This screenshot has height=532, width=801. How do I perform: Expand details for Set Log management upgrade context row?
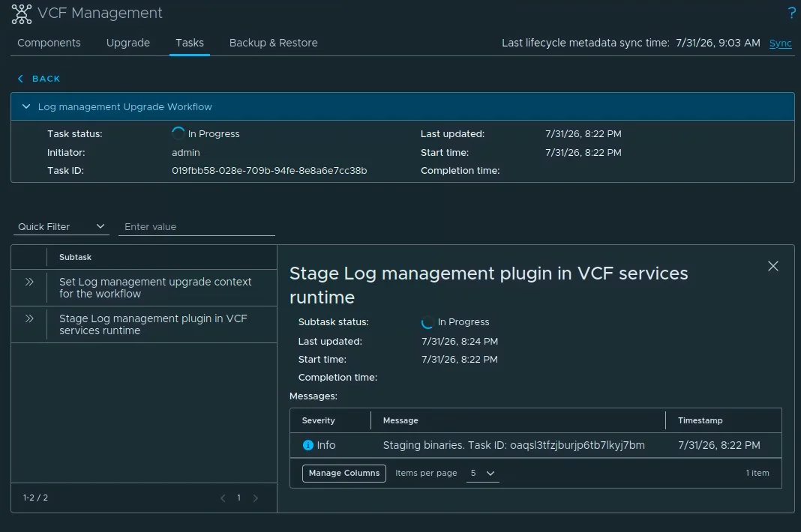29,282
